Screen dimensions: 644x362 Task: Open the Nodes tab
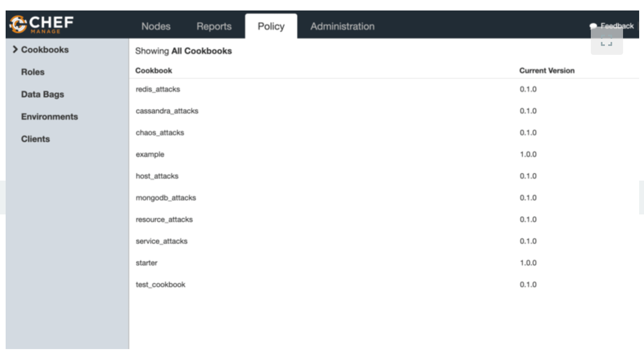pyautogui.click(x=156, y=27)
